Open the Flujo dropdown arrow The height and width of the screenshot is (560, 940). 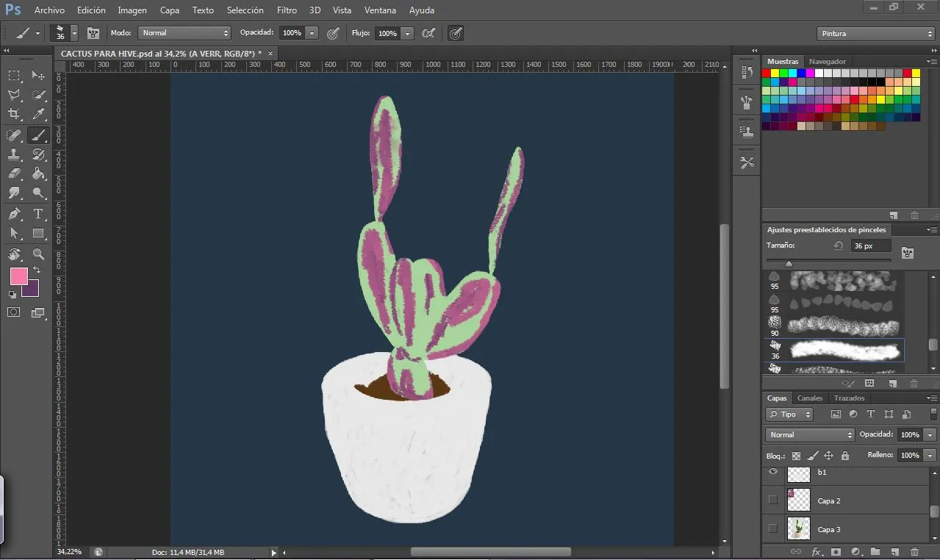click(407, 33)
